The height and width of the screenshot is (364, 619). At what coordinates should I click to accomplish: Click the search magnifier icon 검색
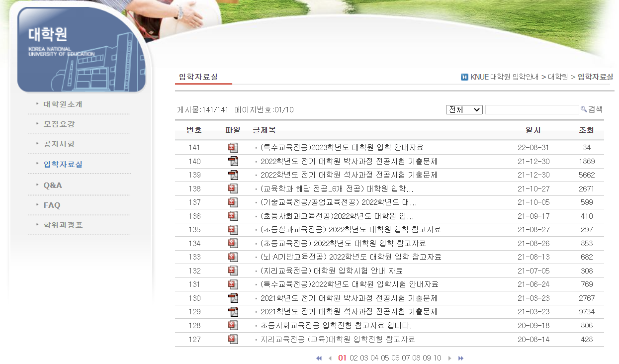click(592, 109)
